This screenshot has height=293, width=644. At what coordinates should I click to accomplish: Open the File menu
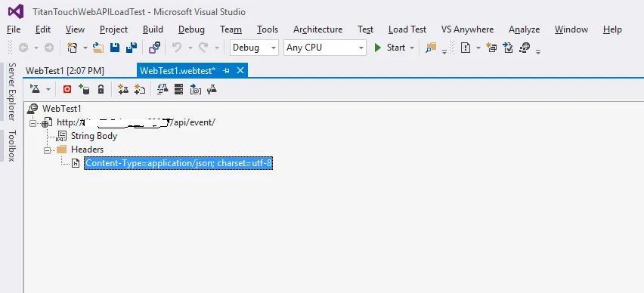coord(14,29)
